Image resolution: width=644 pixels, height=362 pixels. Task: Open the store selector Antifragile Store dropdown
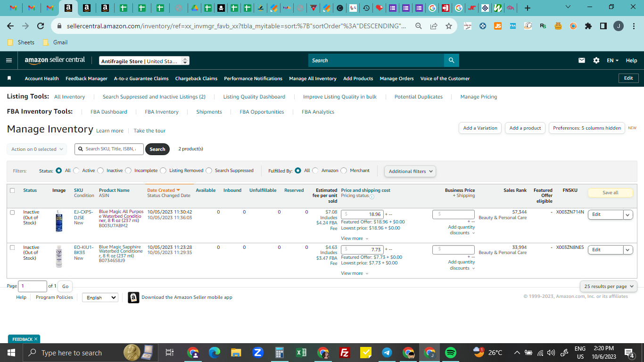[x=144, y=61]
